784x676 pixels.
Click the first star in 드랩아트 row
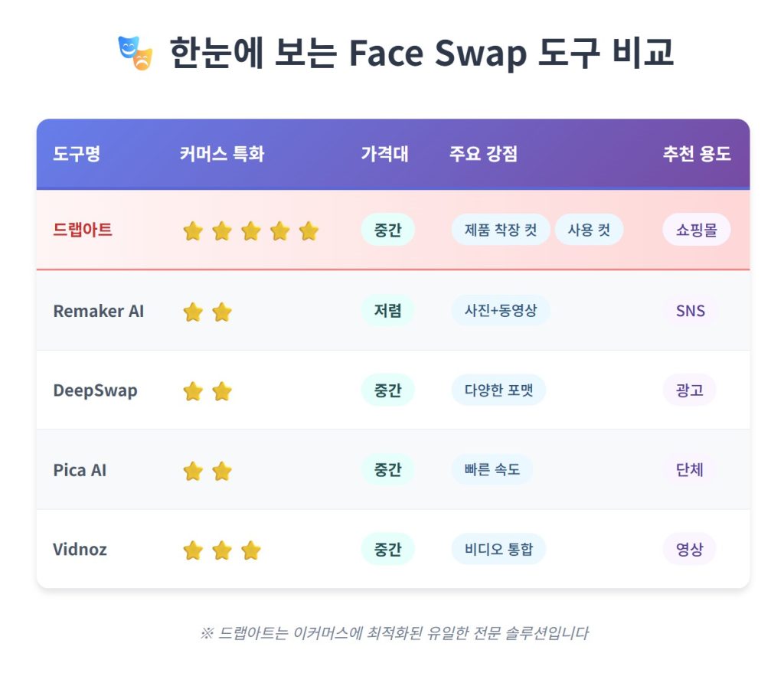point(193,231)
